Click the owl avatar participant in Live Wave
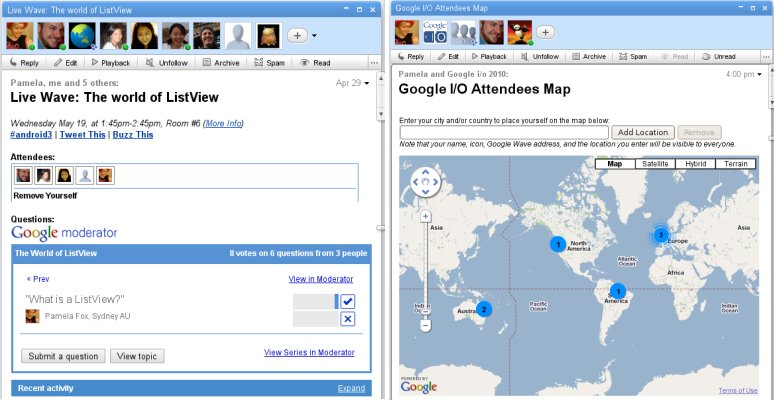The image size is (774, 400). coord(269,36)
